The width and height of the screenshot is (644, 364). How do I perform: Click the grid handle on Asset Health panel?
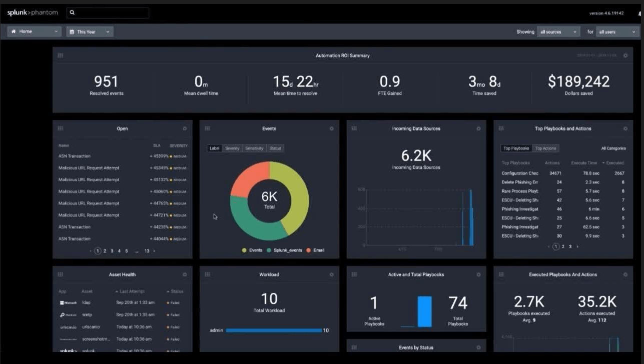(x=60, y=274)
